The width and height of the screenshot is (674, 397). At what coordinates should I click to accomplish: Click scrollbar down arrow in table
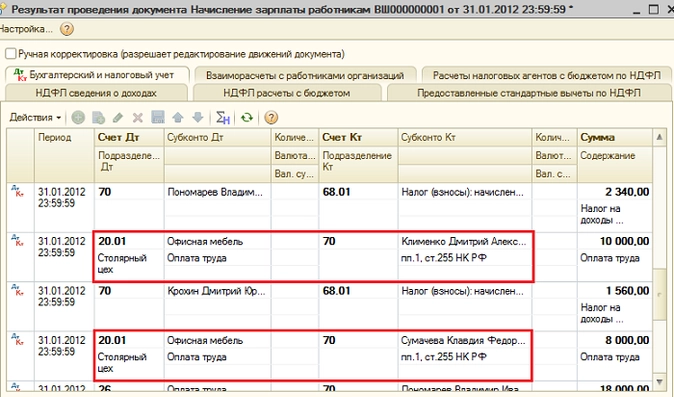[x=659, y=382]
